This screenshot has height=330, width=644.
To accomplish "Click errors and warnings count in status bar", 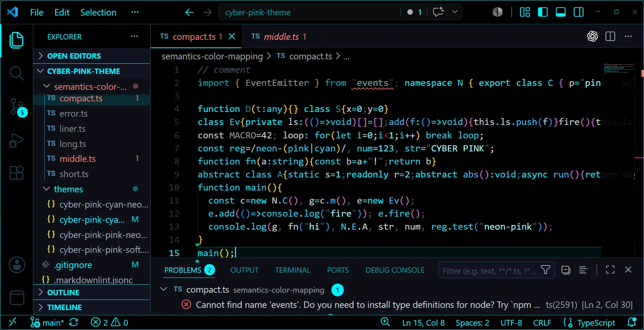I will (x=110, y=322).
